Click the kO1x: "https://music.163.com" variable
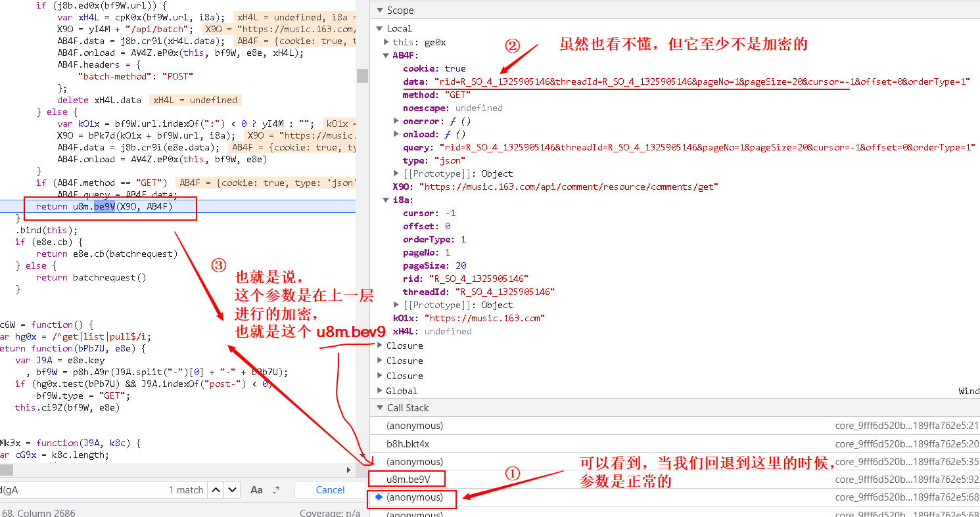Screen dimensions: 980x517 469,318
